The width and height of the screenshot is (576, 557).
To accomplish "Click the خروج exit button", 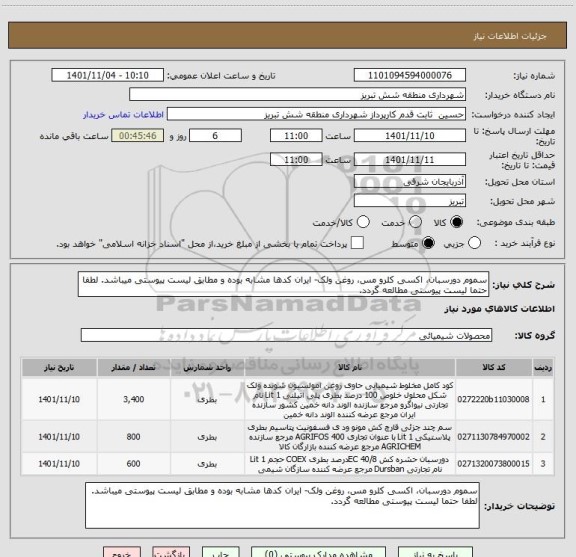I will pos(122,552).
